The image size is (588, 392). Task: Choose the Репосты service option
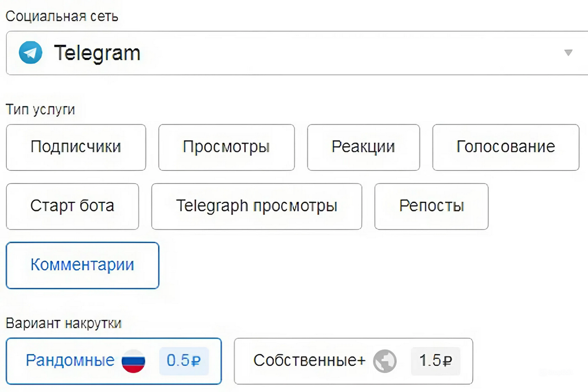[x=431, y=206]
